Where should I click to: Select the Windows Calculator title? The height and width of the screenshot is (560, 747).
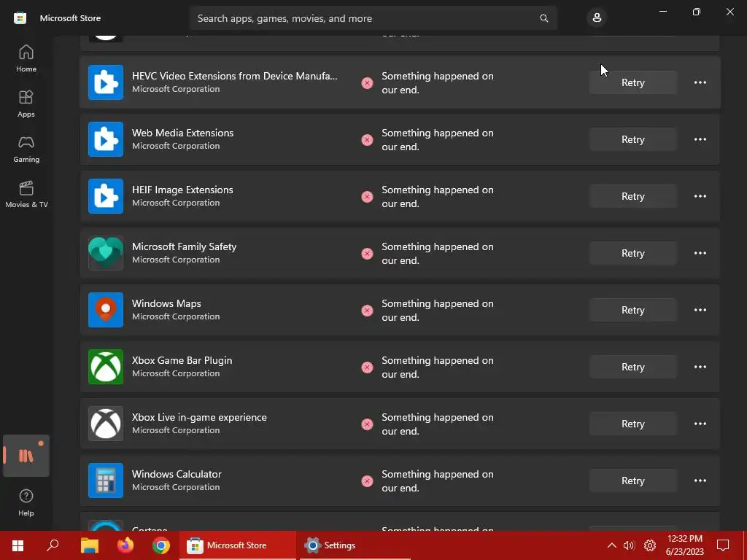177,474
